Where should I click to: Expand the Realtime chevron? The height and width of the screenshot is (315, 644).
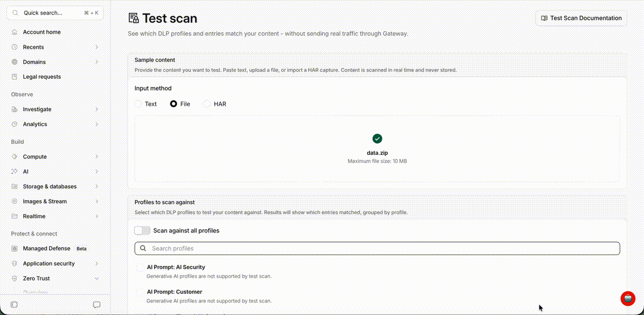(97, 216)
